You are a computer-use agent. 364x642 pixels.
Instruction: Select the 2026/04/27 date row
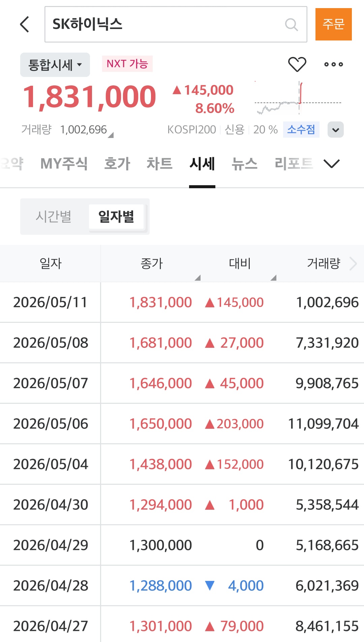pos(182,624)
